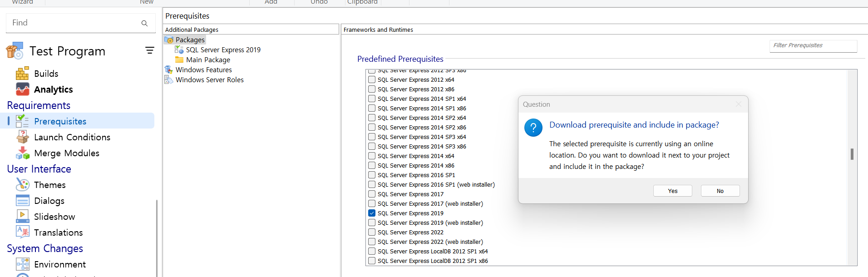Select Main Package label in the tree
This screenshot has width=868, height=277.
pyautogui.click(x=208, y=60)
